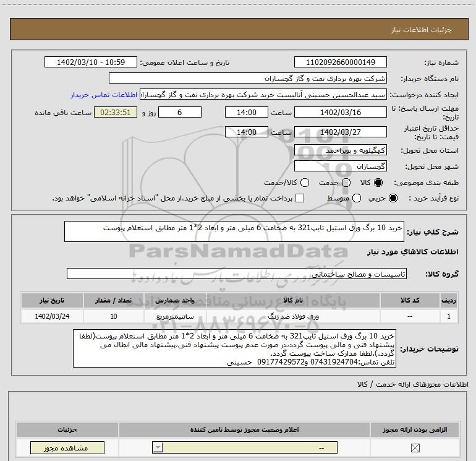Image resolution: width=476 pixels, height=461 pixels.
Task: Click the ردیف column header
Action: (449, 300)
